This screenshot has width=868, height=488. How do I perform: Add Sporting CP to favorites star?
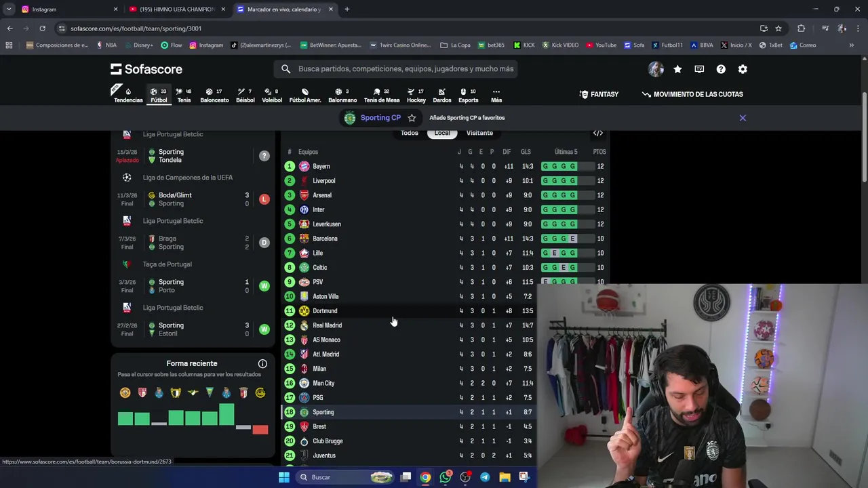(412, 118)
